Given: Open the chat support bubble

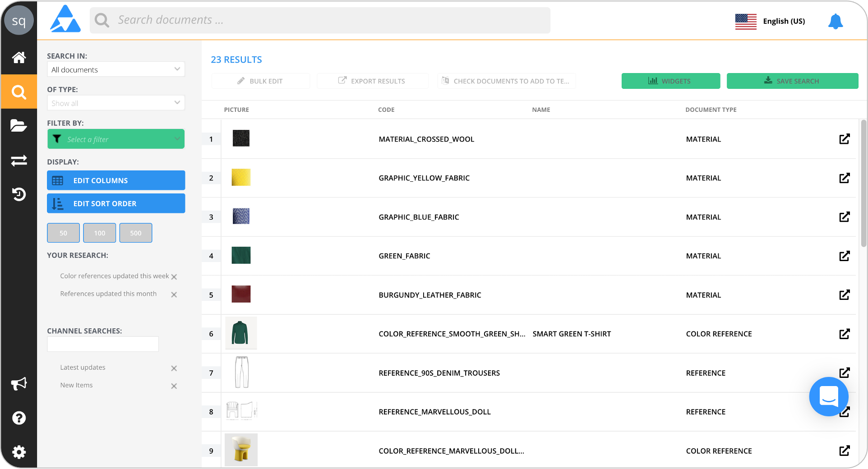Looking at the screenshot, I should tap(829, 396).
